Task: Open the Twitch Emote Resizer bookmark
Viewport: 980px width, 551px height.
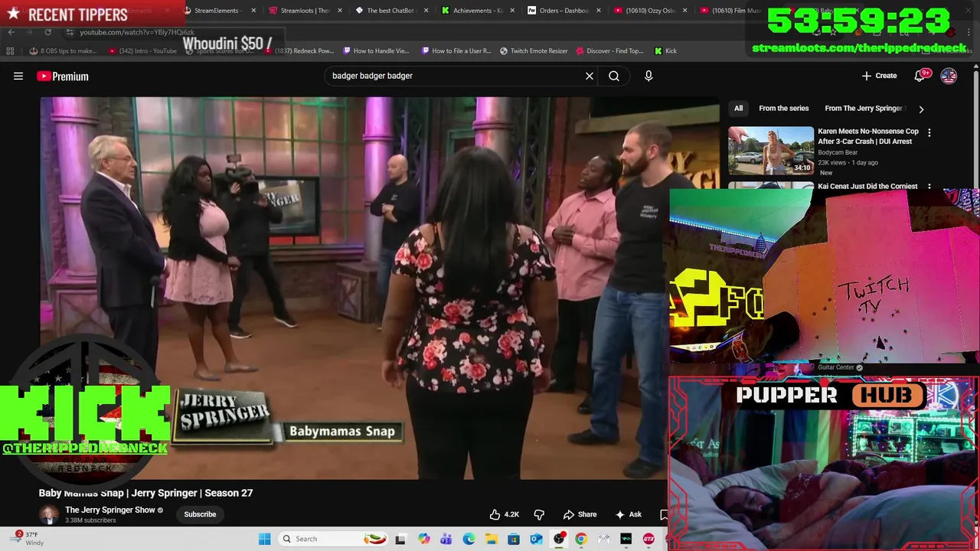Action: 534,51
